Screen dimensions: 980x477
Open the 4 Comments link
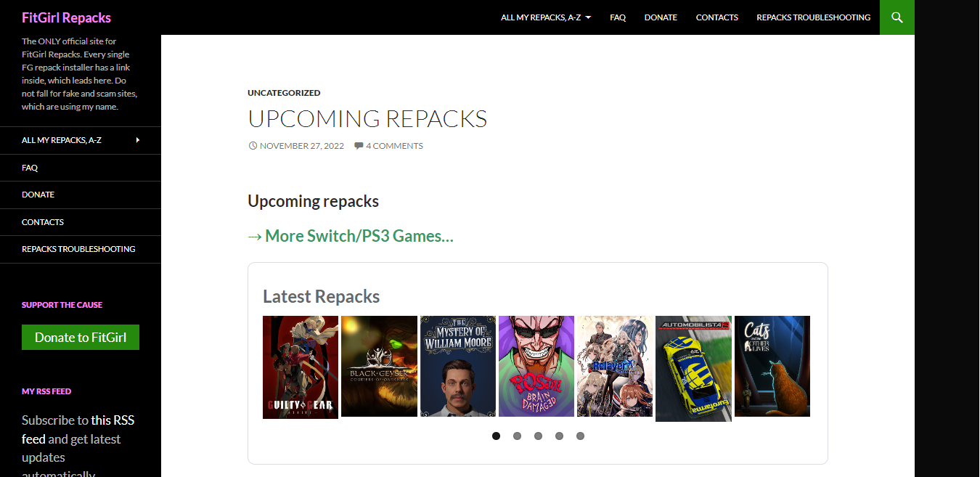coord(394,146)
